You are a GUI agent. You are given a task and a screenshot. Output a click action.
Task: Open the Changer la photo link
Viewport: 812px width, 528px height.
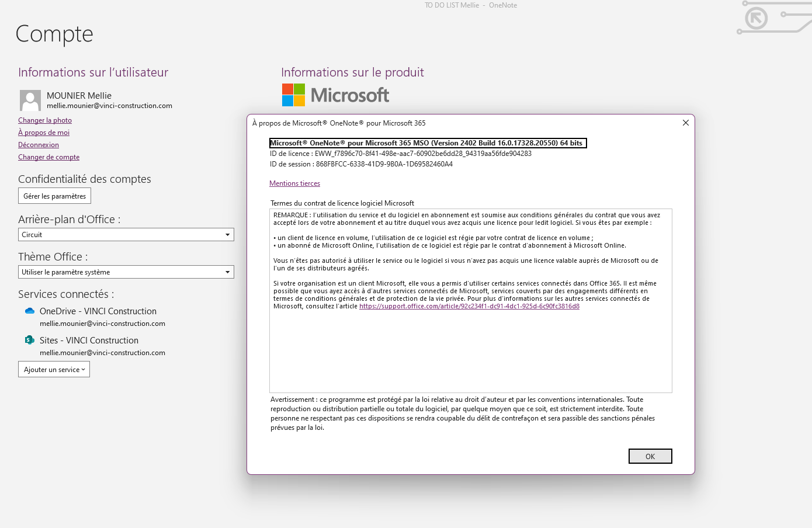[x=45, y=120]
